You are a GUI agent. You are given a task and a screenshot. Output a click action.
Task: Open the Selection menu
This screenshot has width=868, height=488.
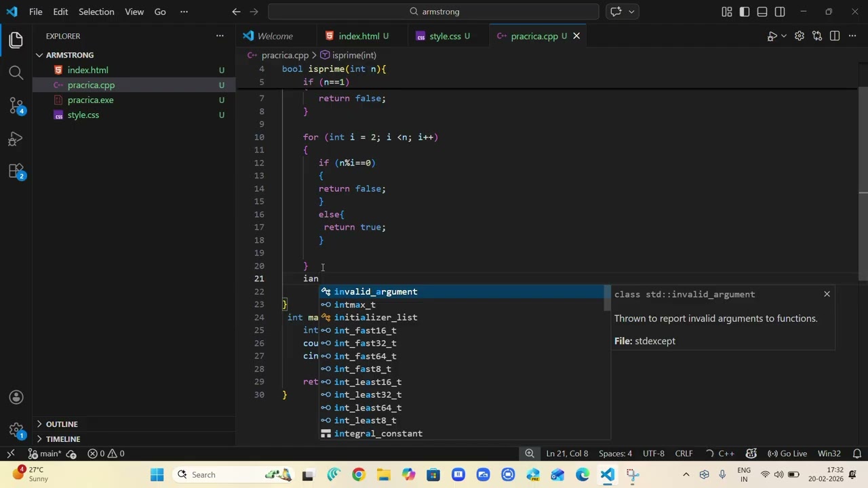[x=96, y=12]
